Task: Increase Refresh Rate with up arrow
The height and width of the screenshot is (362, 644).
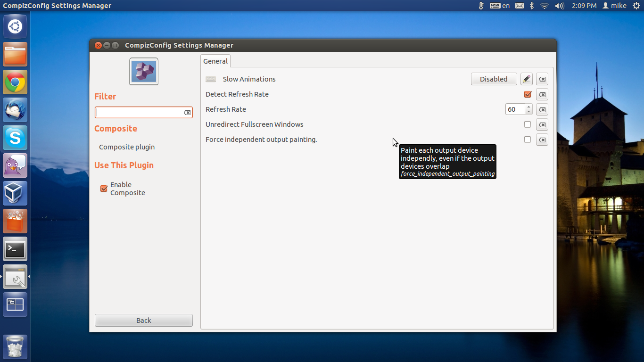Action: click(x=528, y=107)
